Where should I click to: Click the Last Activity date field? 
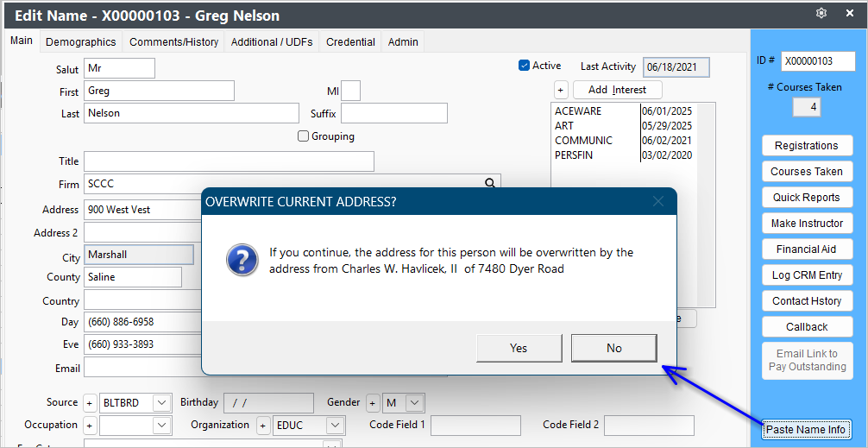point(676,67)
